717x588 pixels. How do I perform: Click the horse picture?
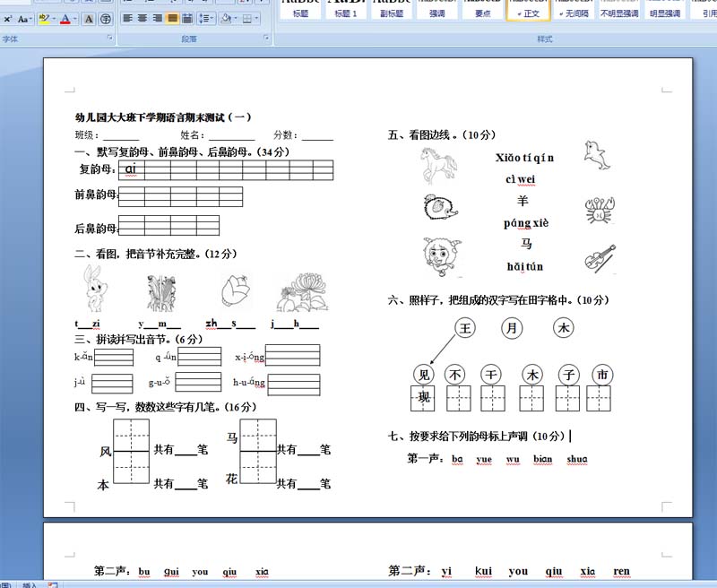tap(438, 166)
